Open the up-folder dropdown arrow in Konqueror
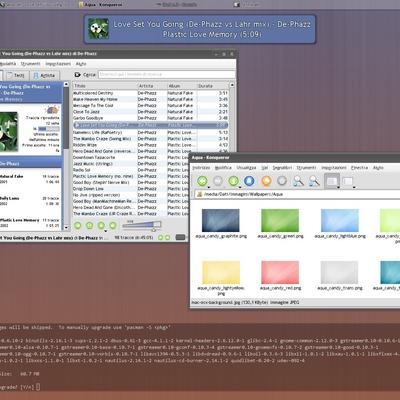The height and width of the screenshot is (400, 400). tap(240, 187)
